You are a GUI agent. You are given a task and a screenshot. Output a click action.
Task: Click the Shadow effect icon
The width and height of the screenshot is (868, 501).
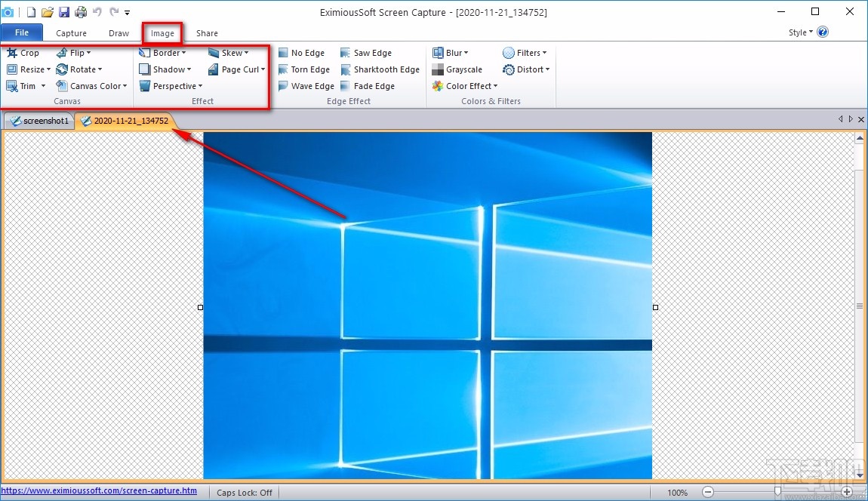(x=144, y=69)
